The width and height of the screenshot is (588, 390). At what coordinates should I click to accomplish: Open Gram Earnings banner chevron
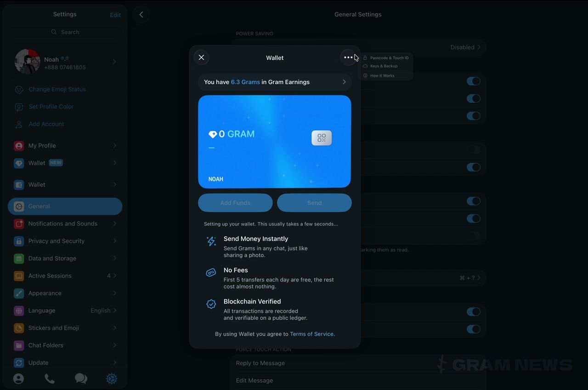tap(344, 82)
